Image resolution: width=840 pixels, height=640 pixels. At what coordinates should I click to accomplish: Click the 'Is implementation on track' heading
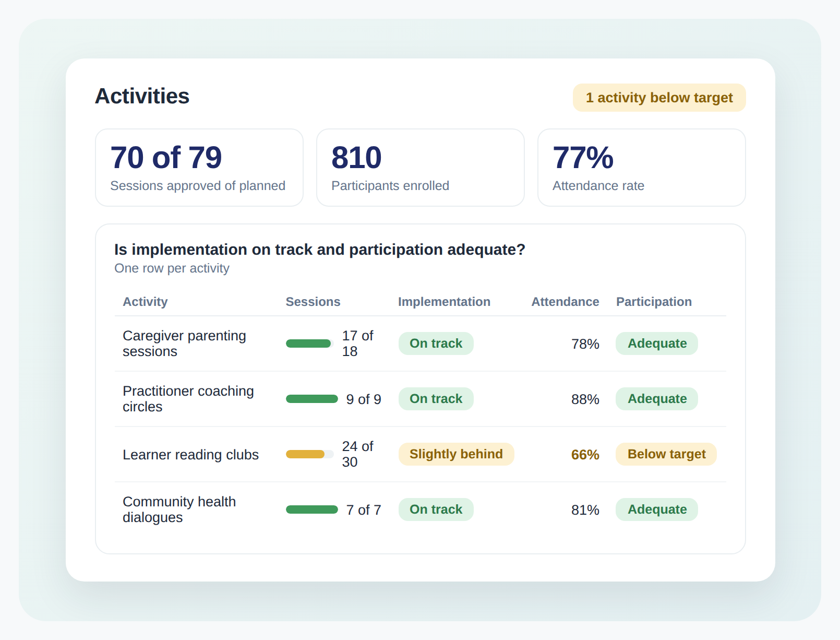click(320, 250)
